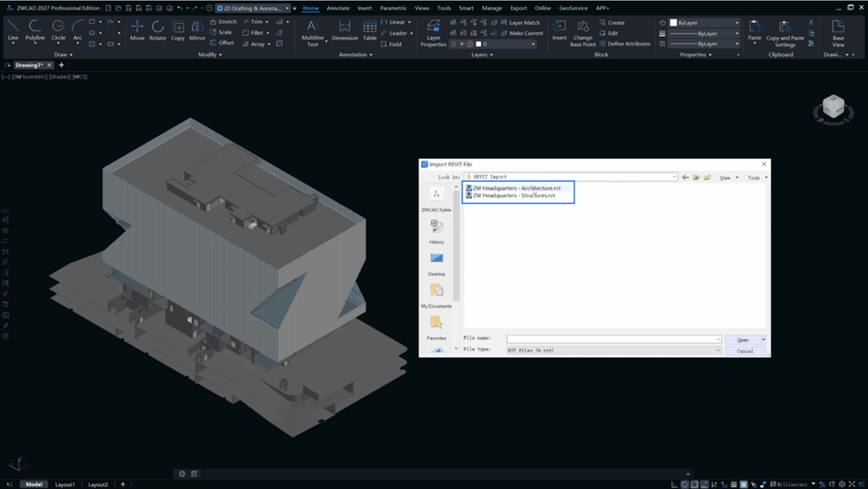Screen dimensions: 868x489
Task: Expand the Modify panel
Action: (x=210, y=54)
